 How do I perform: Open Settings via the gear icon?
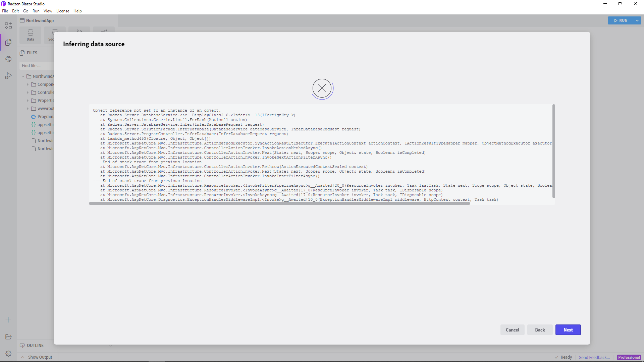tap(8, 354)
